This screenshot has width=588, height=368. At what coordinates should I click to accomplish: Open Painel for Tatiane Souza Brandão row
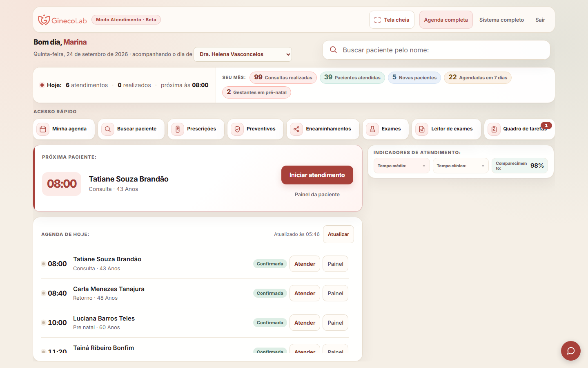(335, 264)
